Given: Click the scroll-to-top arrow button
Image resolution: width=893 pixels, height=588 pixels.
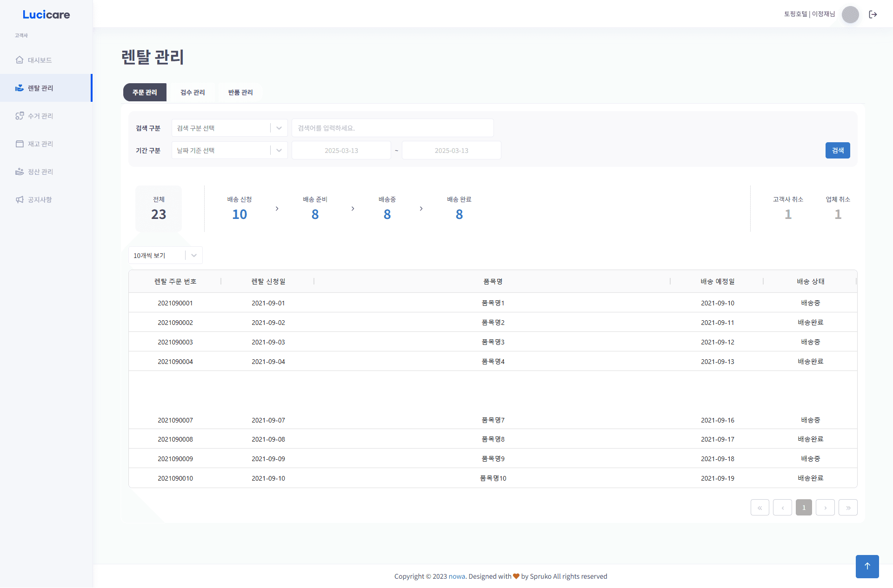Looking at the screenshot, I should [x=867, y=566].
